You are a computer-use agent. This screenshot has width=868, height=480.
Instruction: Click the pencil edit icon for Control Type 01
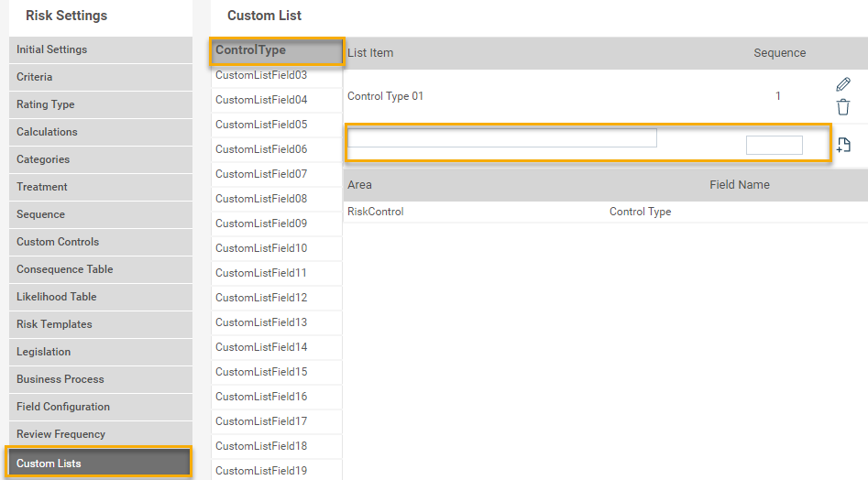click(843, 84)
